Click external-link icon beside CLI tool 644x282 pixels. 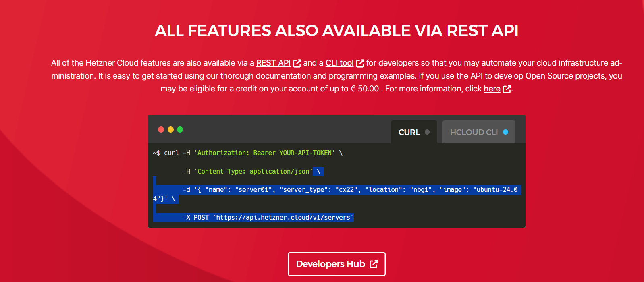click(x=360, y=63)
